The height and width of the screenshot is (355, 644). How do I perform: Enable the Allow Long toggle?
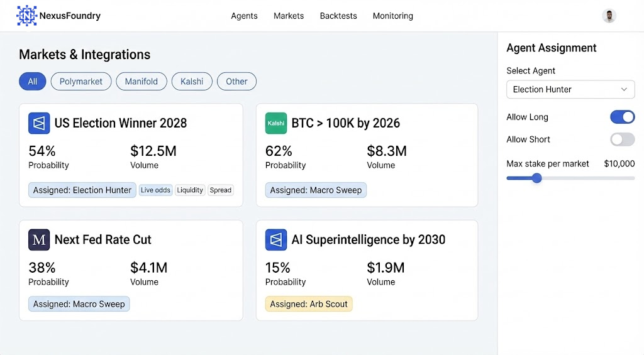pos(622,117)
